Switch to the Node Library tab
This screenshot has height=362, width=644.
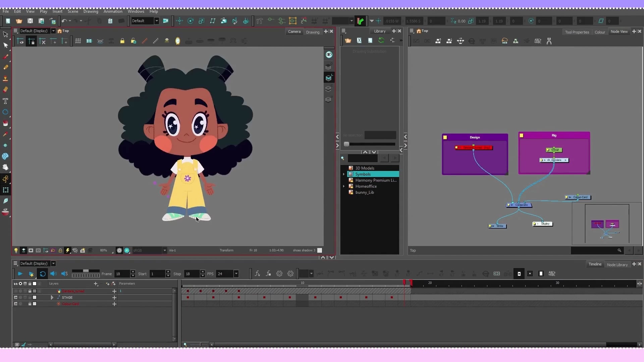click(617, 265)
